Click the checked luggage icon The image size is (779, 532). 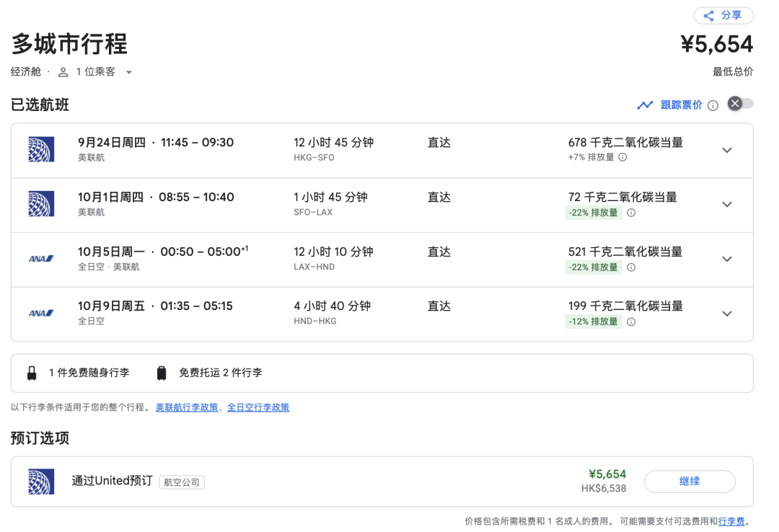pyautogui.click(x=162, y=373)
